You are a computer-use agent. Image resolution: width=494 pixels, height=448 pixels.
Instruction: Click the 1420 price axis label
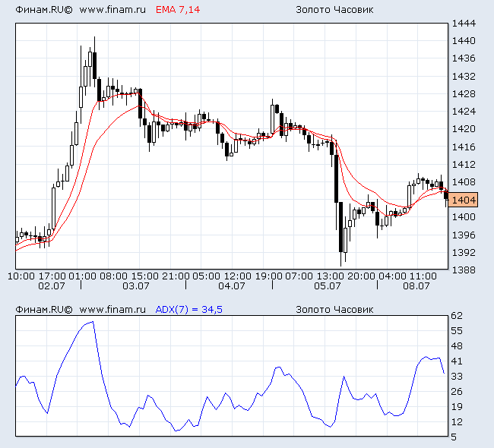pos(463,129)
